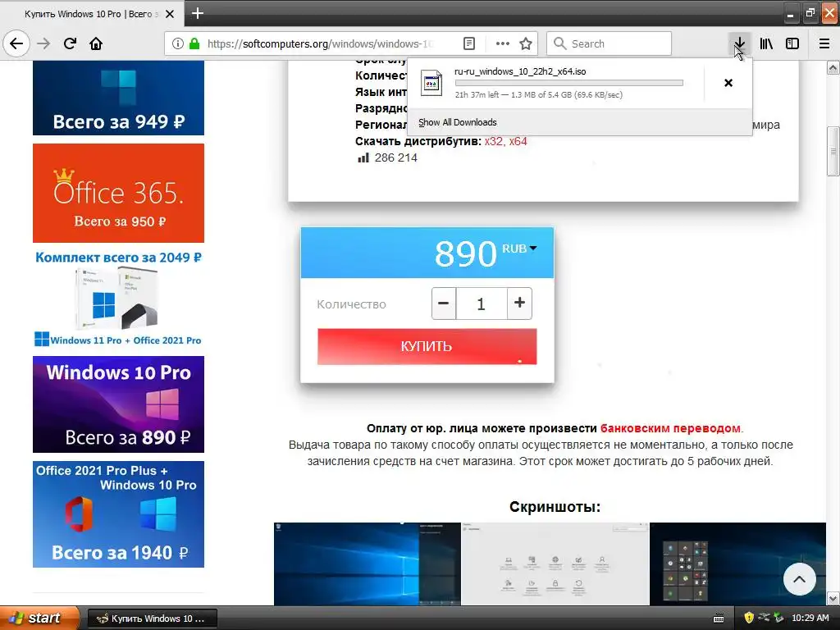The height and width of the screenshot is (630, 840).
Task: Bookmark this page with the star icon
Action: pyautogui.click(x=526, y=43)
